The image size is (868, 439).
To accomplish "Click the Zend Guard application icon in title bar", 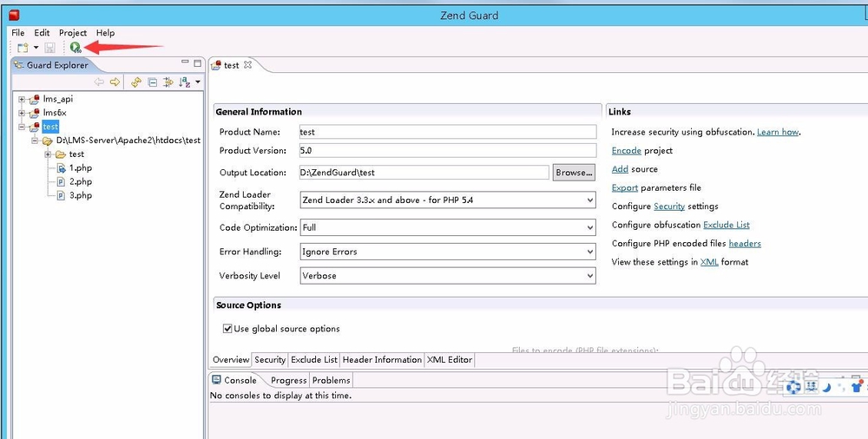I will pos(13,15).
